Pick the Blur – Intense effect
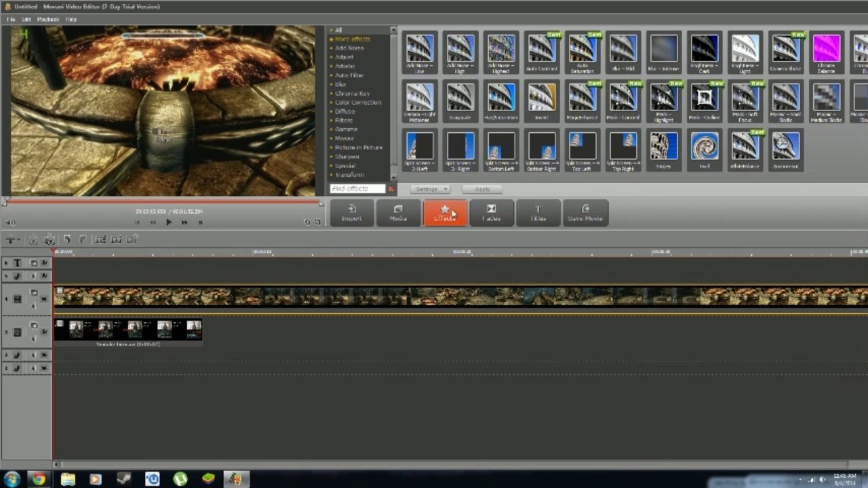The height and width of the screenshot is (488, 868). [x=664, y=52]
